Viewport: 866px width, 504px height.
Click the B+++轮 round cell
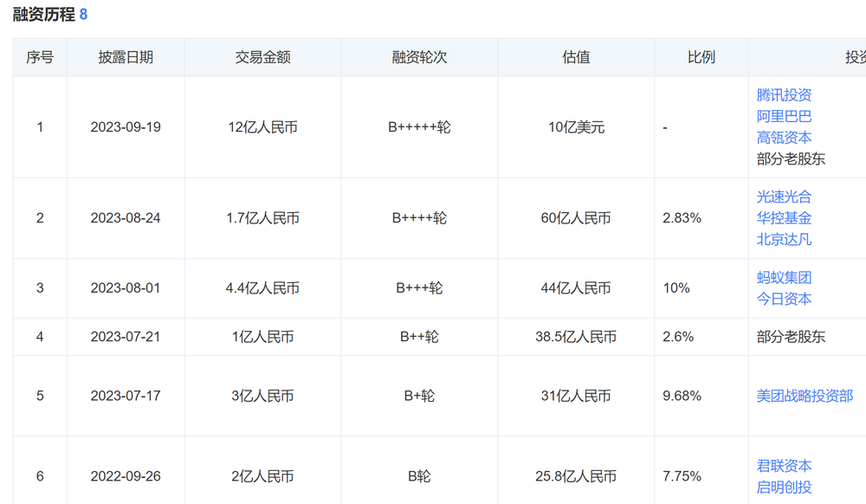[x=419, y=288]
